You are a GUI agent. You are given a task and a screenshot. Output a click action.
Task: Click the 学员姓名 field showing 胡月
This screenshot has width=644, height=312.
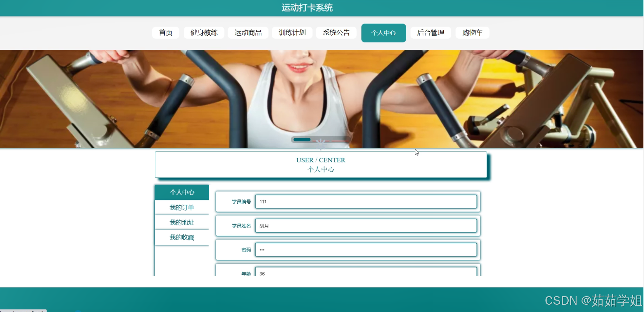(x=366, y=226)
